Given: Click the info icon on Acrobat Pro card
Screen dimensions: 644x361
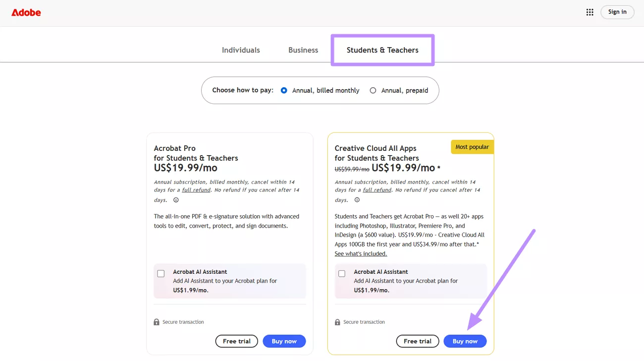Looking at the screenshot, I should point(176,200).
